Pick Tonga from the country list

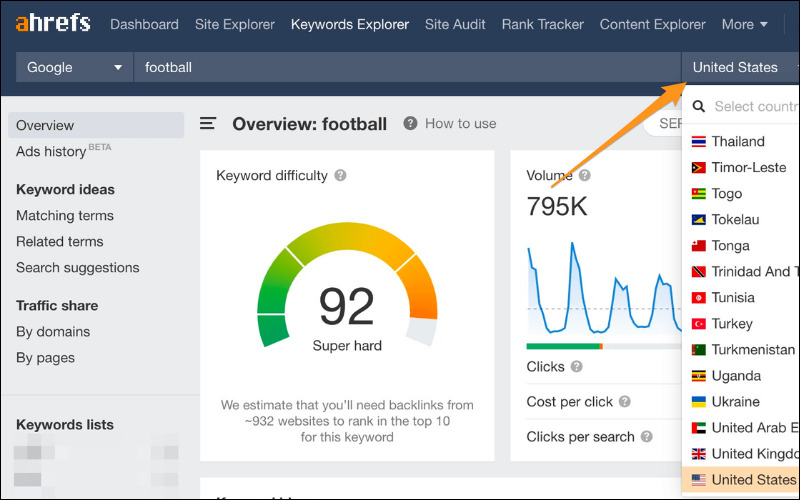tap(741, 245)
